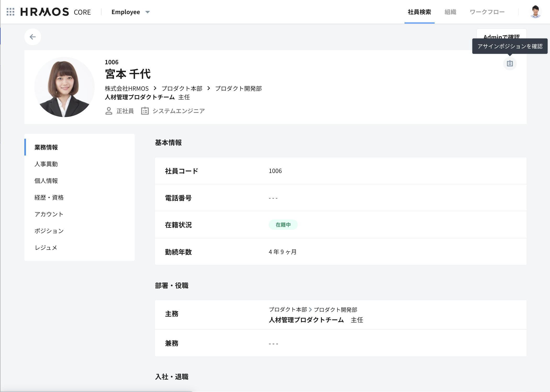Select 個人情報 in the sidebar

click(46, 181)
